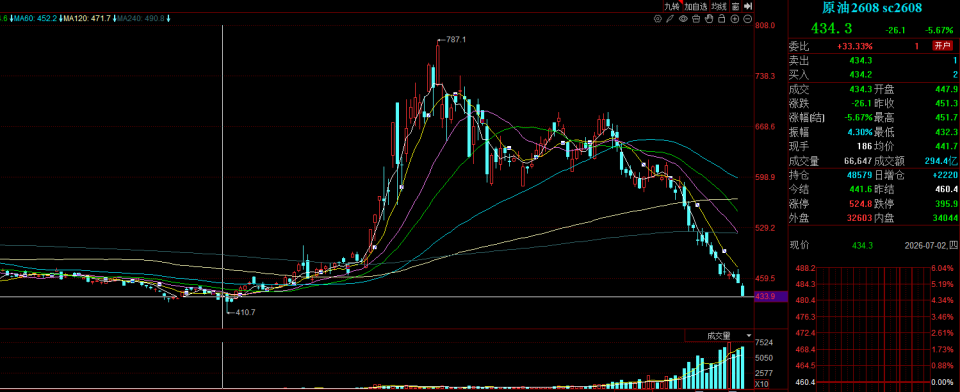Viewport: 960px width, 392px height.
Task: Open the 成交量 indicator dropdown
Action: click(x=723, y=336)
